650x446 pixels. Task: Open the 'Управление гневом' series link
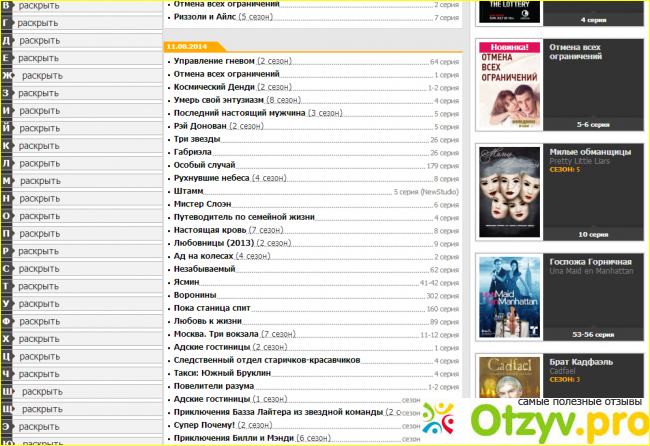[x=213, y=62]
